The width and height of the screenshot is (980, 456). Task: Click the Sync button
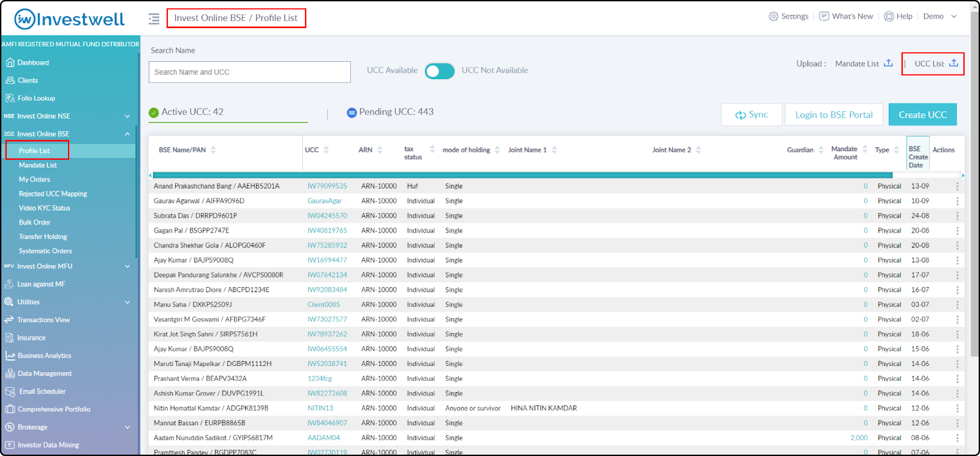[752, 114]
